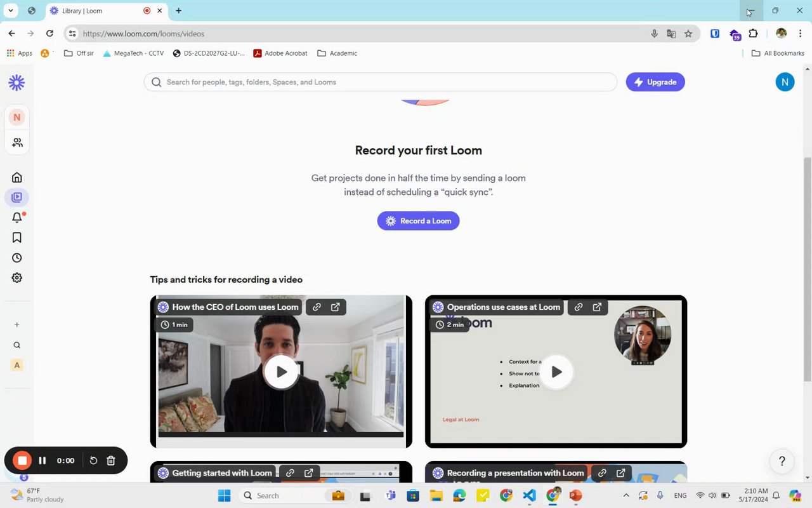Click Recording a presentation with Loom title
The image size is (812, 508).
(x=515, y=472)
